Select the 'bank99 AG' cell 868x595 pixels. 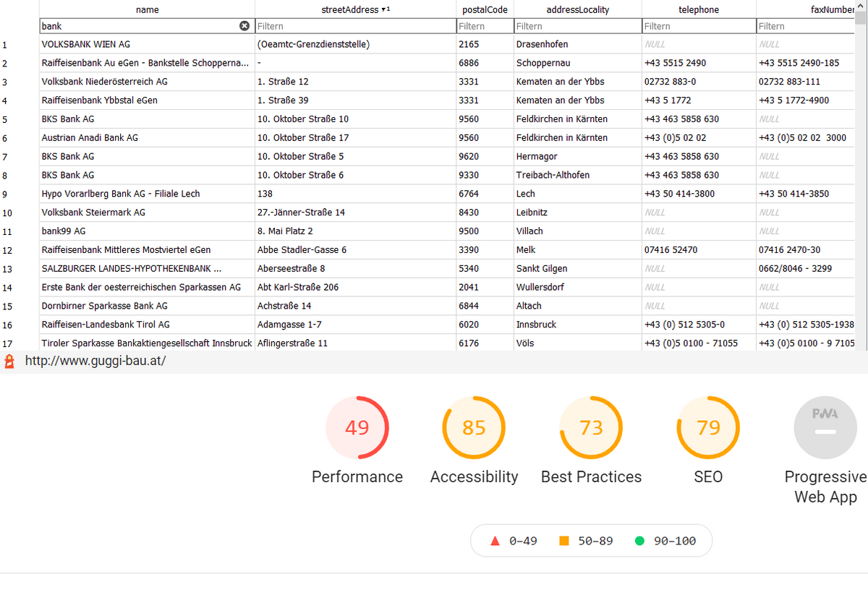147,231
